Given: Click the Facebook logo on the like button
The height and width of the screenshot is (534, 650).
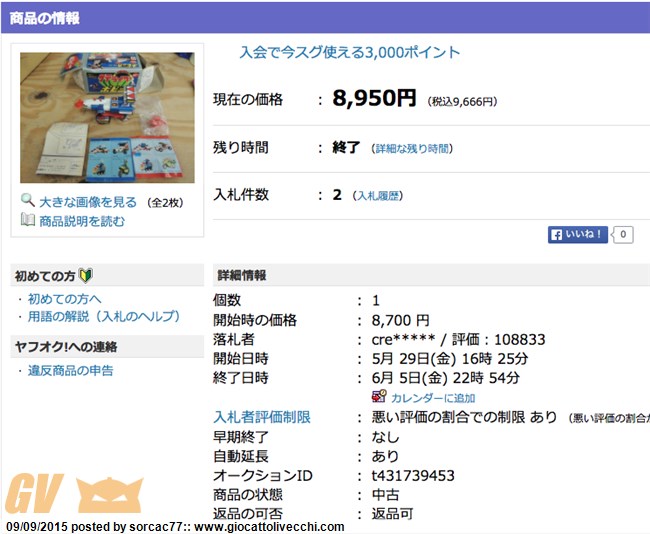Looking at the screenshot, I should coord(556,235).
